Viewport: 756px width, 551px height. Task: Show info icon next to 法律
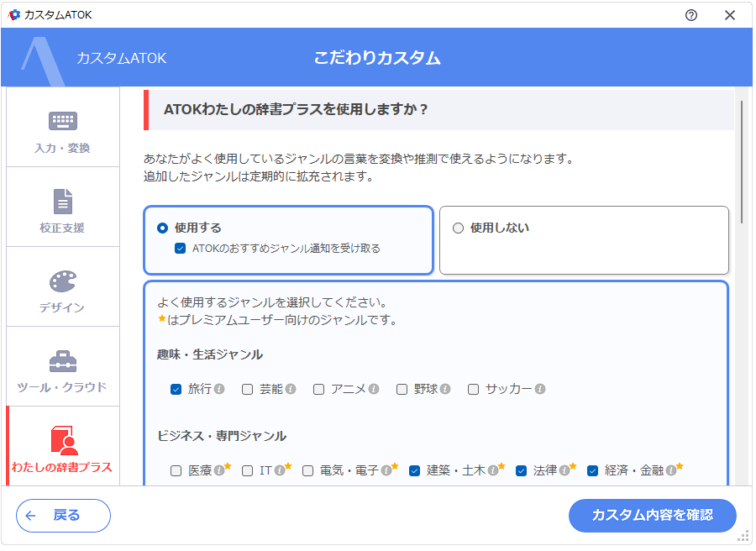[564, 470]
